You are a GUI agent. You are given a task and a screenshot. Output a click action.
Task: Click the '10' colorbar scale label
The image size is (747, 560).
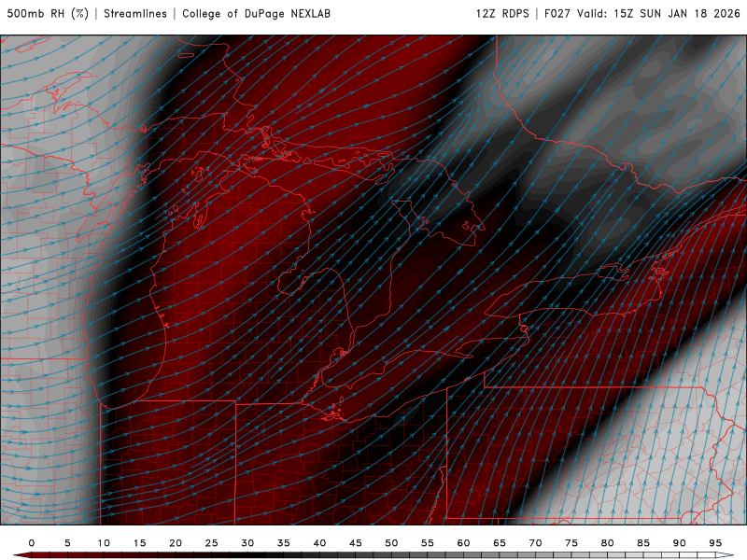click(104, 543)
